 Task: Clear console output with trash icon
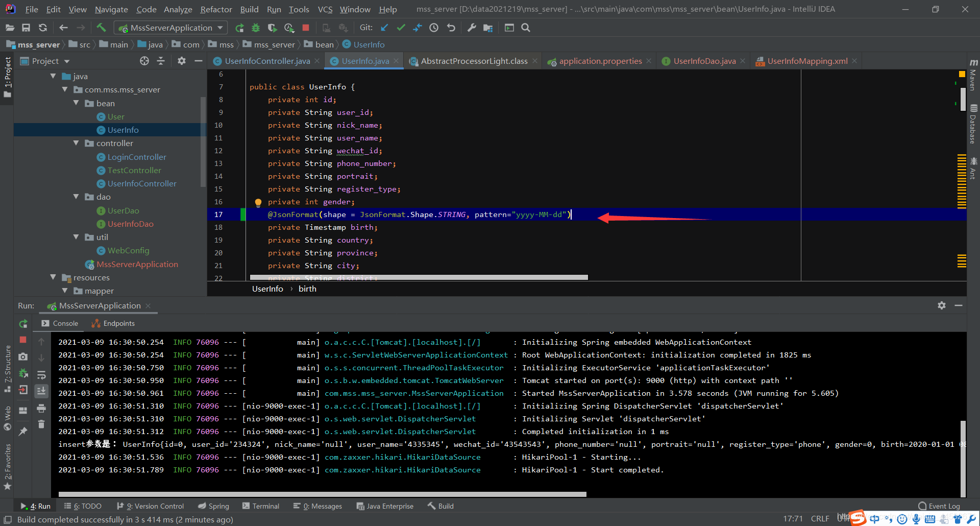click(41, 424)
